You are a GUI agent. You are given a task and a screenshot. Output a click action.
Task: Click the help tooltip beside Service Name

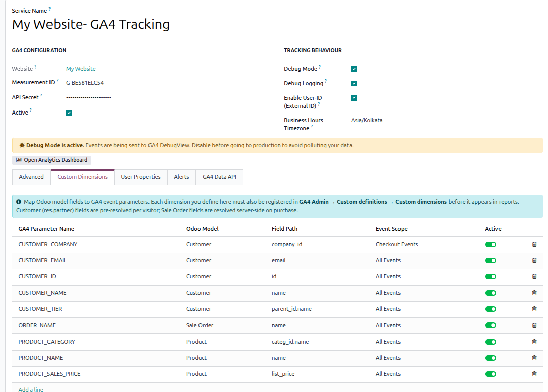(x=49, y=9)
